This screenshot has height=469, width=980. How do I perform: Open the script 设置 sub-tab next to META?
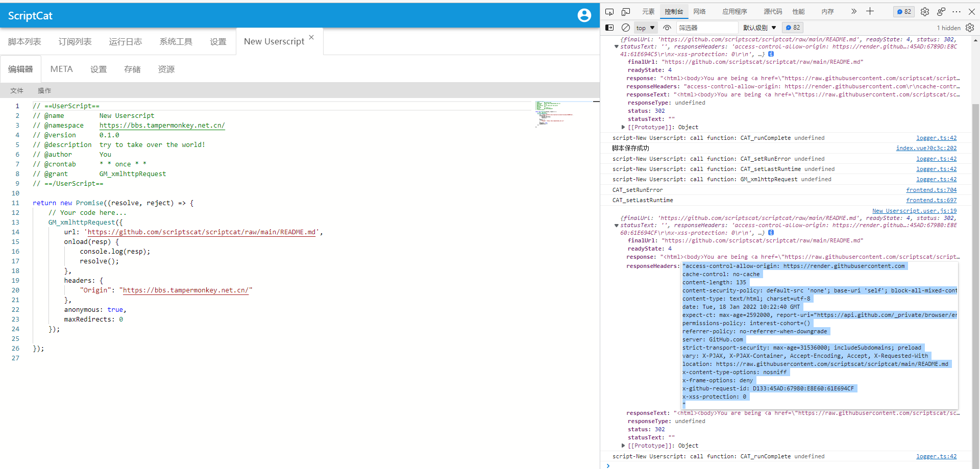coord(99,69)
